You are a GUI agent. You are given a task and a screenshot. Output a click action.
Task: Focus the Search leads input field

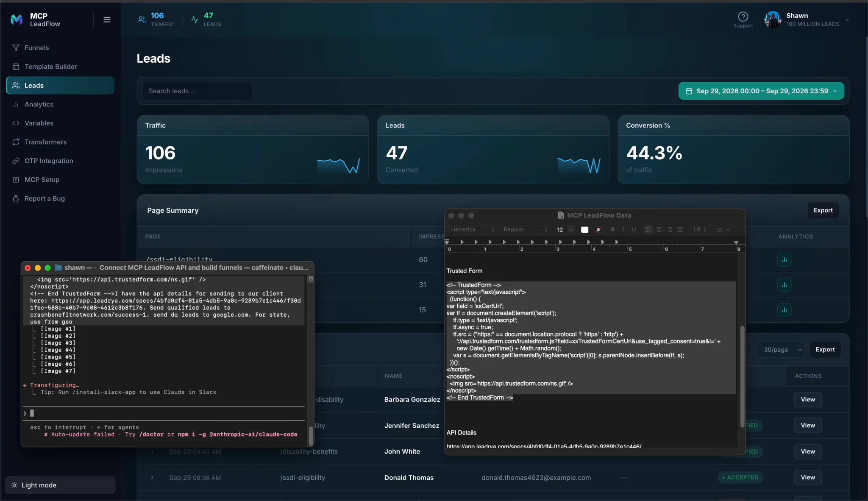point(197,91)
